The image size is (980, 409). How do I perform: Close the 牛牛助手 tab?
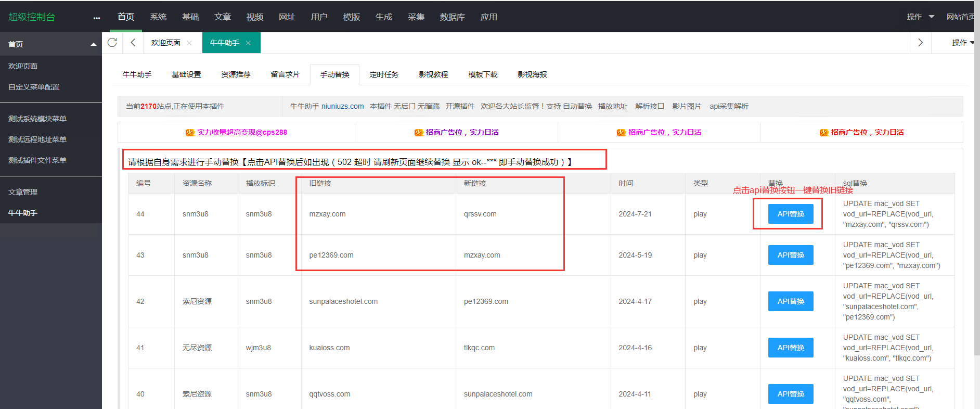248,43
